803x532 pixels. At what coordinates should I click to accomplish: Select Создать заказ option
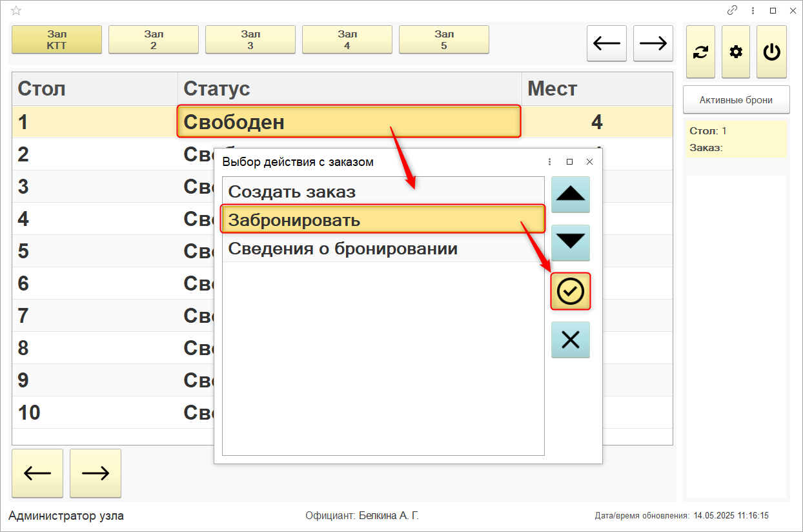[x=383, y=192]
